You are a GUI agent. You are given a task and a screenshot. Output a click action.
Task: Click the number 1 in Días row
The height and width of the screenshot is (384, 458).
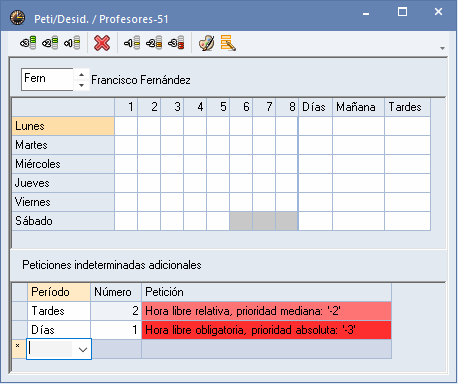[116, 330]
